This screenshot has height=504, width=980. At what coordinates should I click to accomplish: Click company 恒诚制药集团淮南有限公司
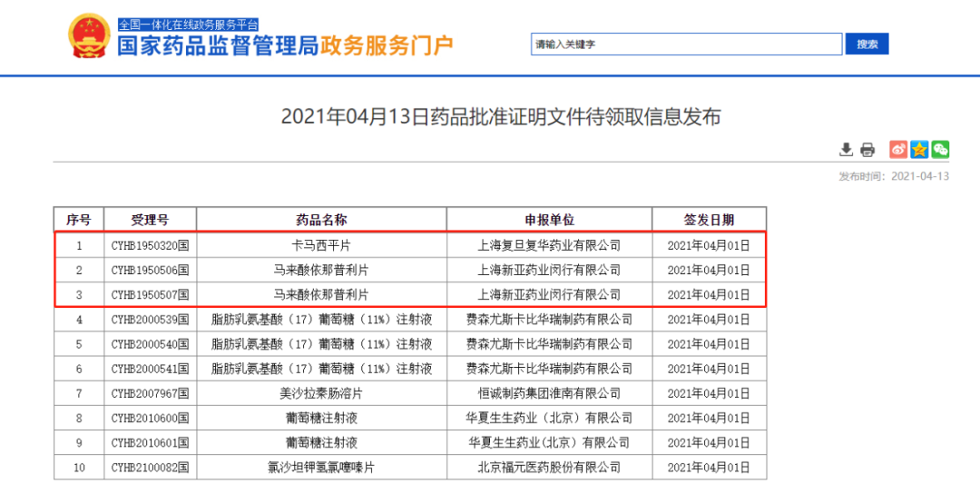[549, 393]
